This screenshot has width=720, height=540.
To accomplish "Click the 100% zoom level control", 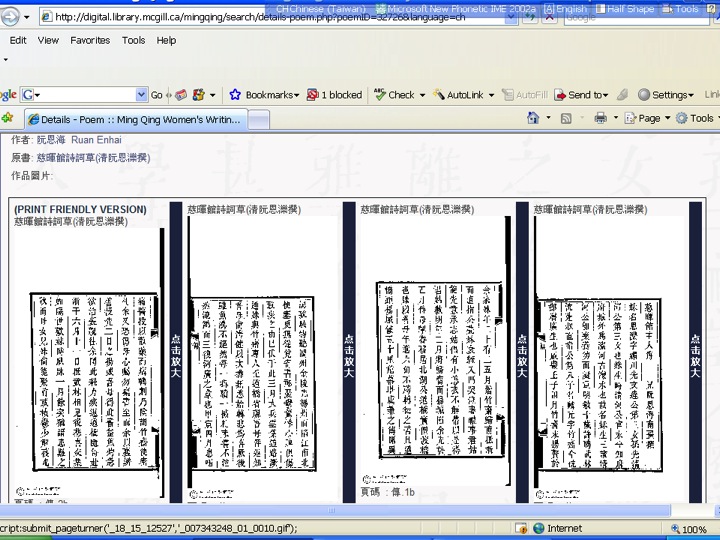I will [688, 529].
